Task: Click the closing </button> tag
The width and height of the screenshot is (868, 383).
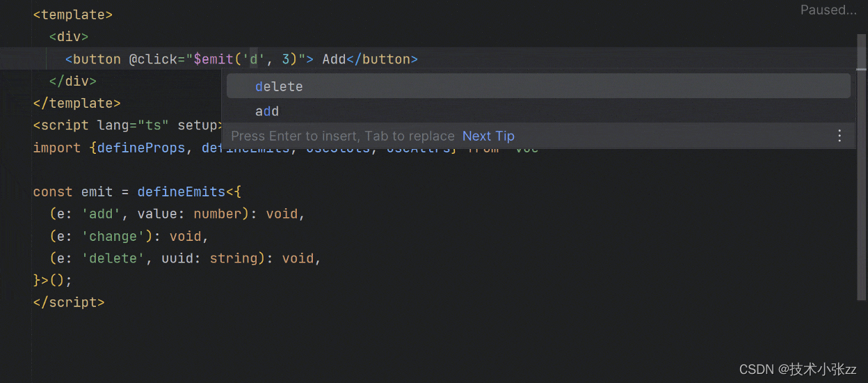Action: [x=382, y=59]
